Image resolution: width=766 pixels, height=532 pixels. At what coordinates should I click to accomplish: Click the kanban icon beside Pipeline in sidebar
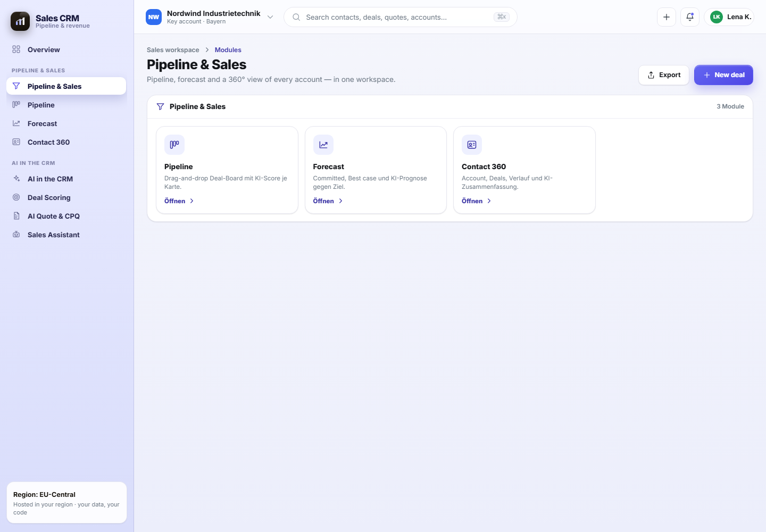click(16, 105)
